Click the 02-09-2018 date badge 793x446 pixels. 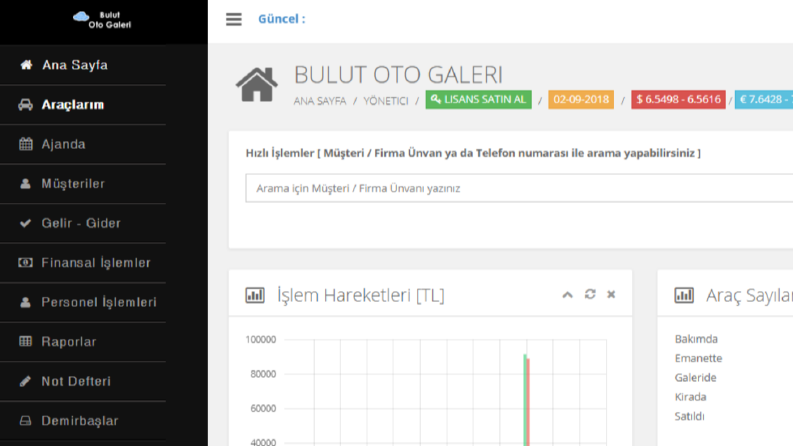click(x=581, y=100)
